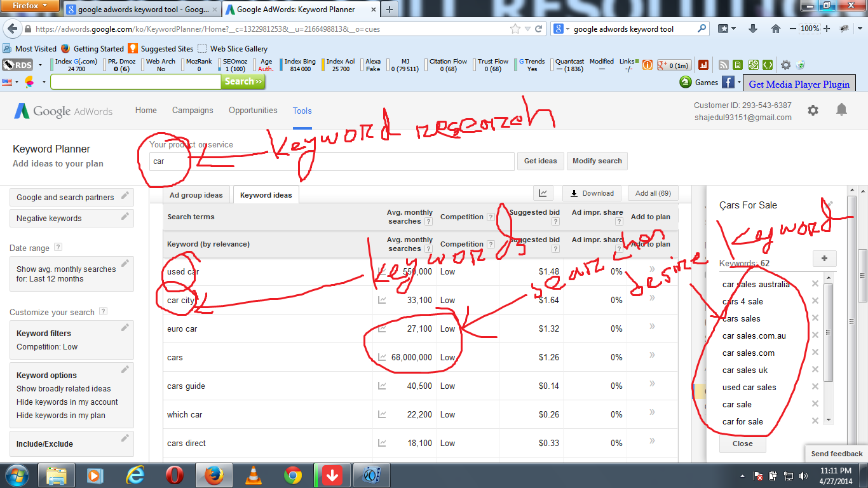868x488 pixels.
Task: Open the Firefox application menu
Action: click(x=30, y=6)
